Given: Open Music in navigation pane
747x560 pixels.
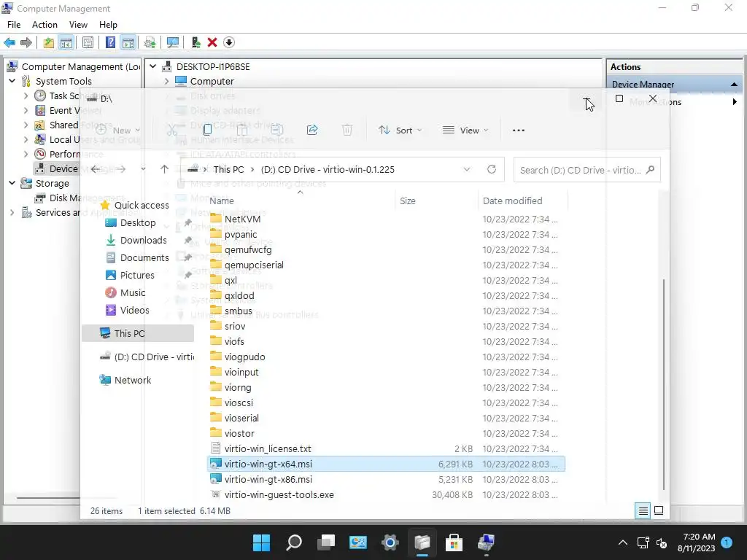Looking at the screenshot, I should tap(133, 293).
